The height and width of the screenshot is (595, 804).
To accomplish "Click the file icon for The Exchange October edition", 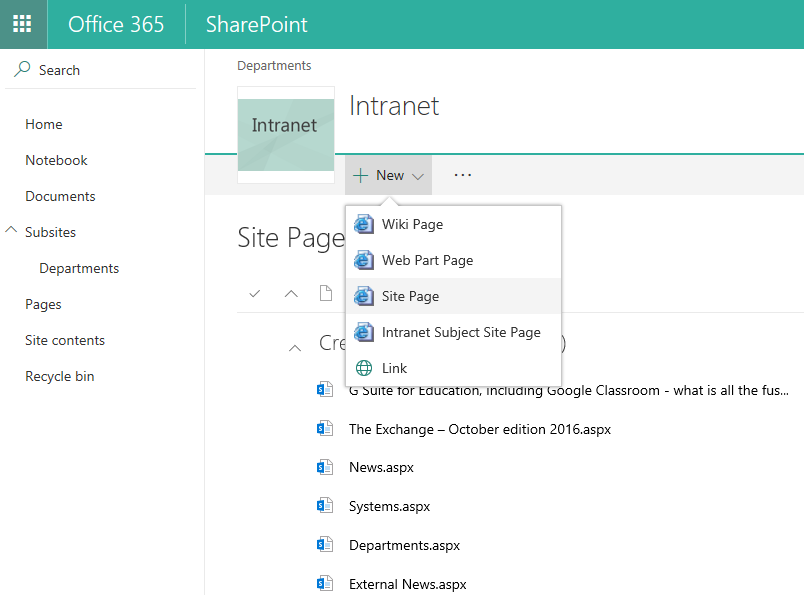I will (325, 428).
